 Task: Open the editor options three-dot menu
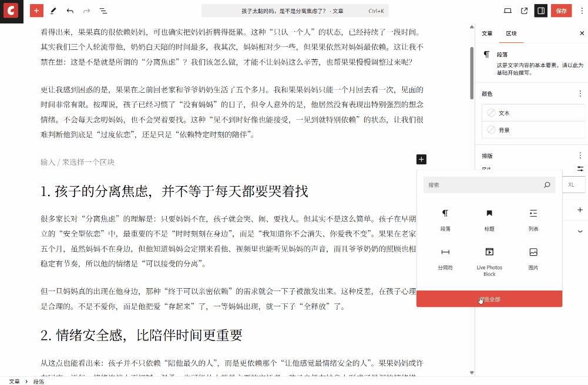581,11
